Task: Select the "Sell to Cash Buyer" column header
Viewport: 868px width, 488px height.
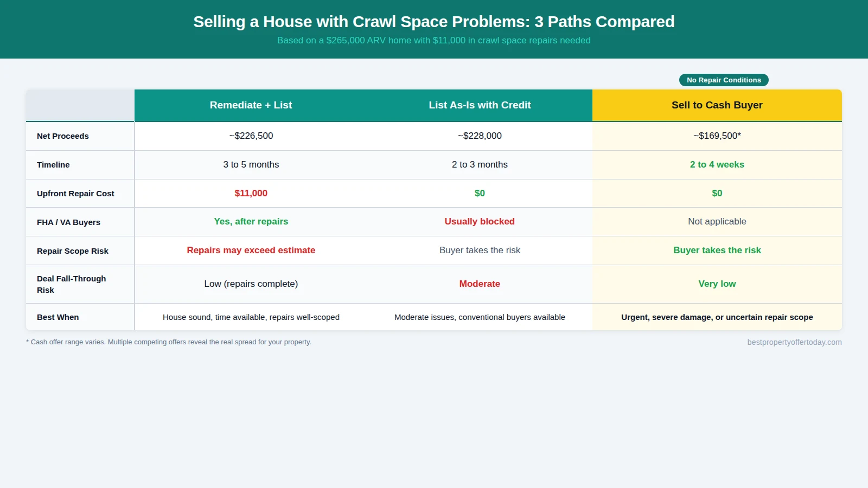Action: tap(717, 105)
